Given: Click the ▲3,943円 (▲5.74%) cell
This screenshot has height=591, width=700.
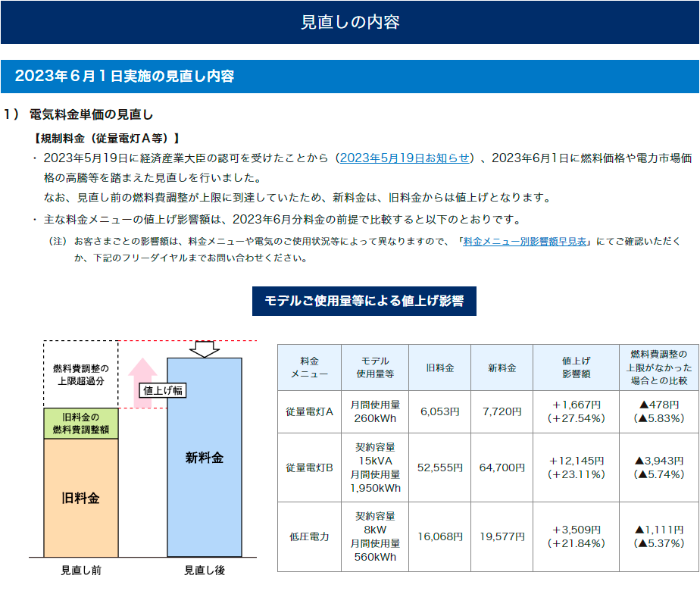Looking at the screenshot, I should tap(659, 467).
